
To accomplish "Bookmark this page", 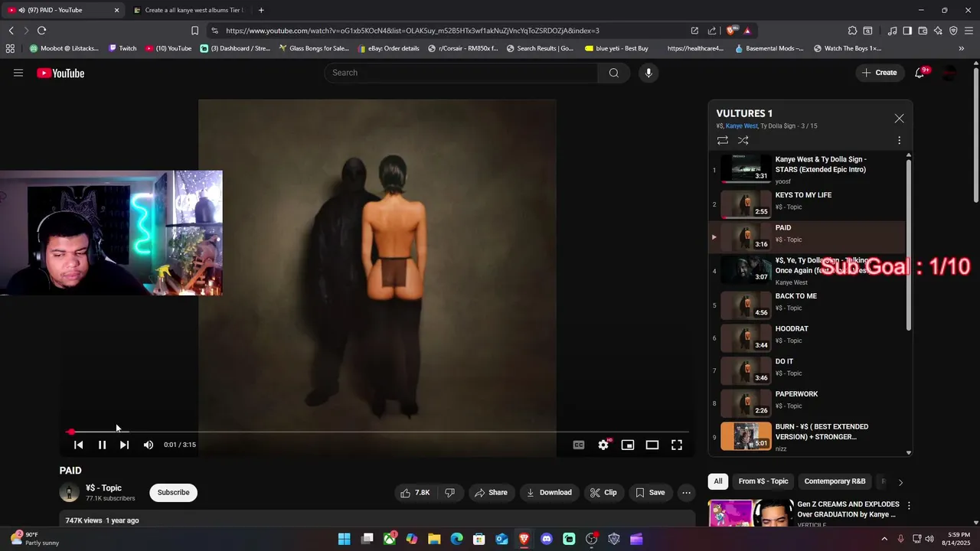I will [194, 31].
